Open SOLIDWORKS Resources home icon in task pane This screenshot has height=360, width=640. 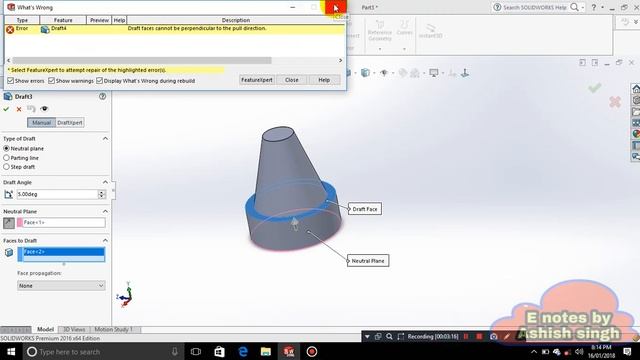[x=636, y=89]
